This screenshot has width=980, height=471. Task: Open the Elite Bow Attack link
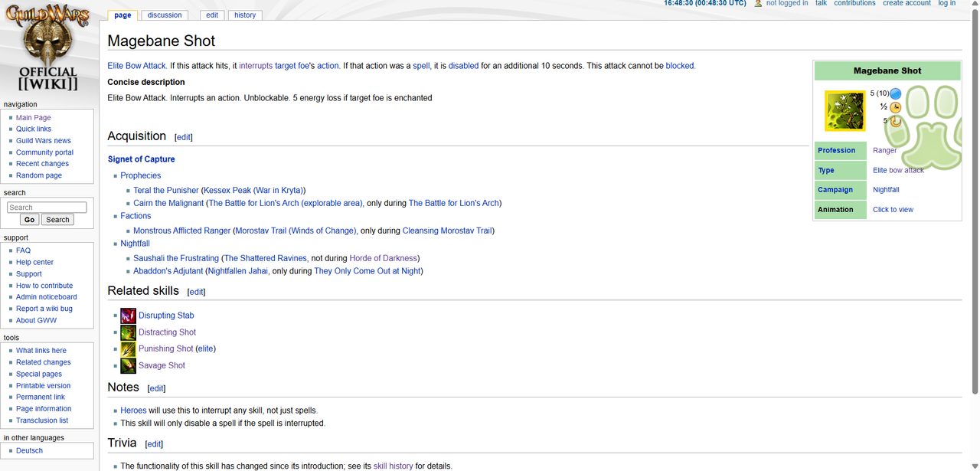click(x=137, y=66)
